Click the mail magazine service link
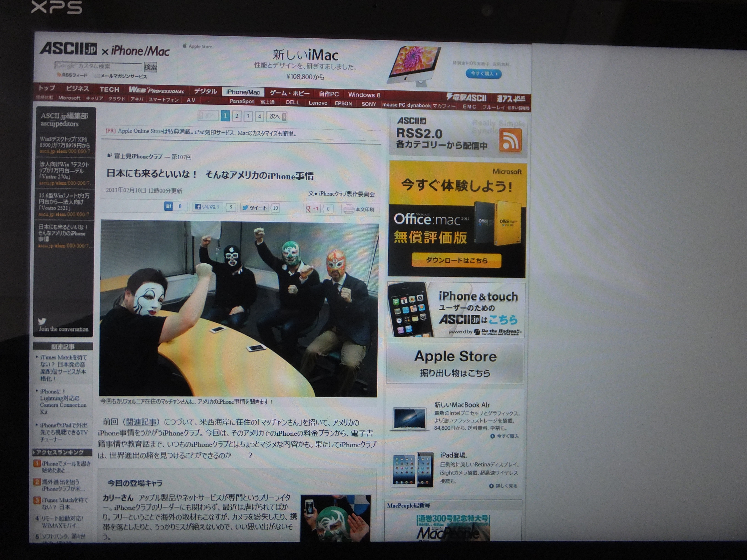This screenshot has width=747, height=560. pyautogui.click(x=121, y=76)
